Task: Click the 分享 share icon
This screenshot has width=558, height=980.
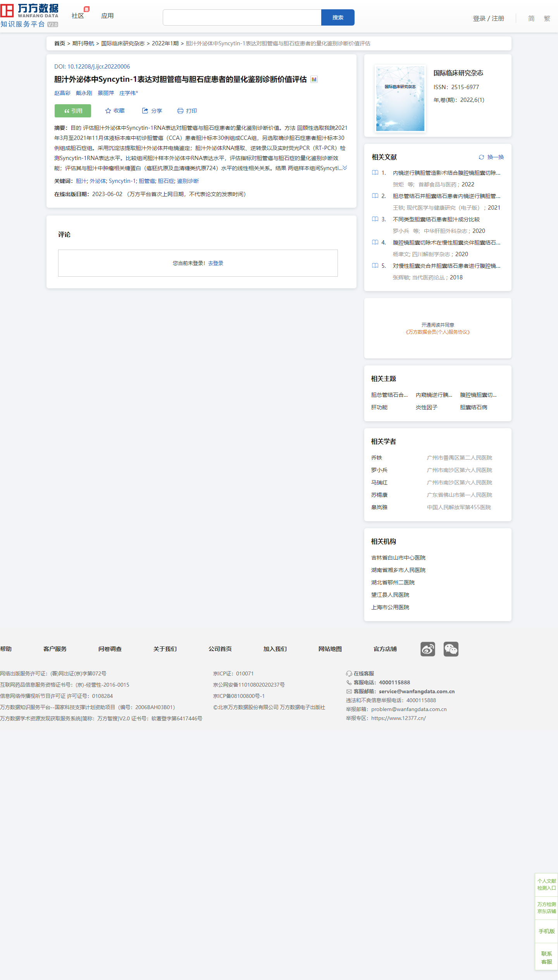Action: (145, 111)
